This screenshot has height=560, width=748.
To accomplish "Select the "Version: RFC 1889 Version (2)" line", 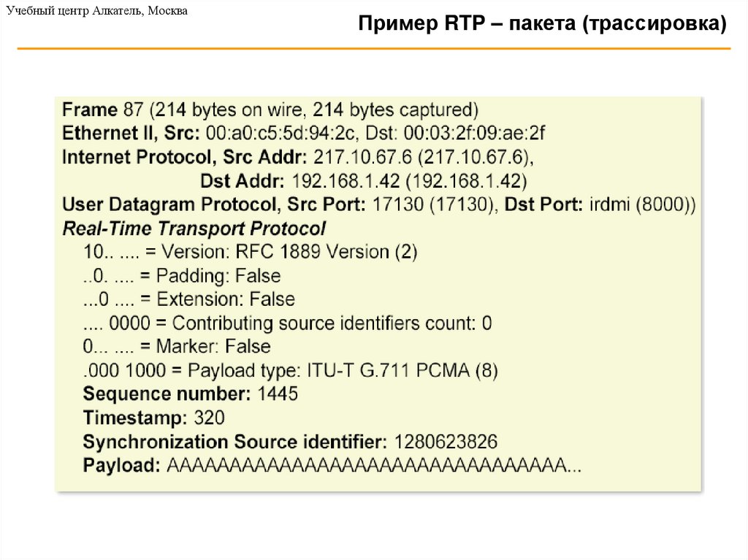I will coord(250,252).
